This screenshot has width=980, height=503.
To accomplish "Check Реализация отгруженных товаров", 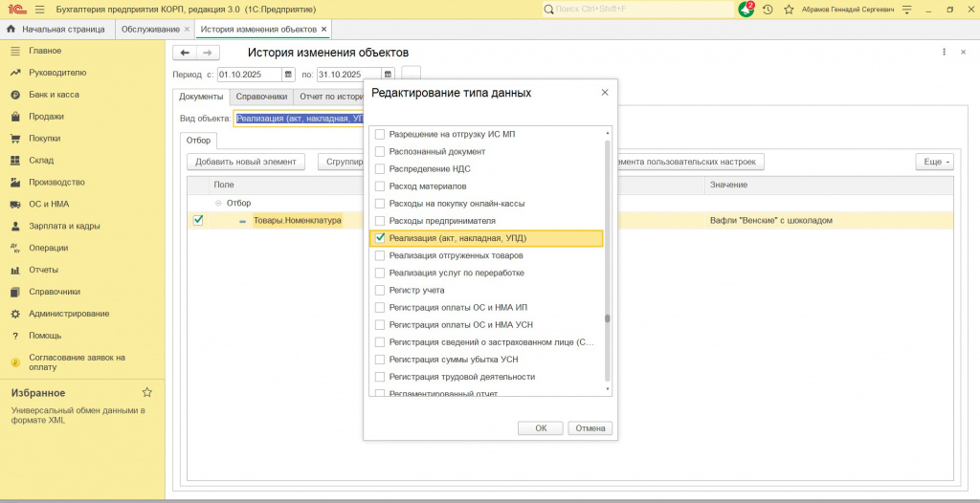I will (x=379, y=255).
